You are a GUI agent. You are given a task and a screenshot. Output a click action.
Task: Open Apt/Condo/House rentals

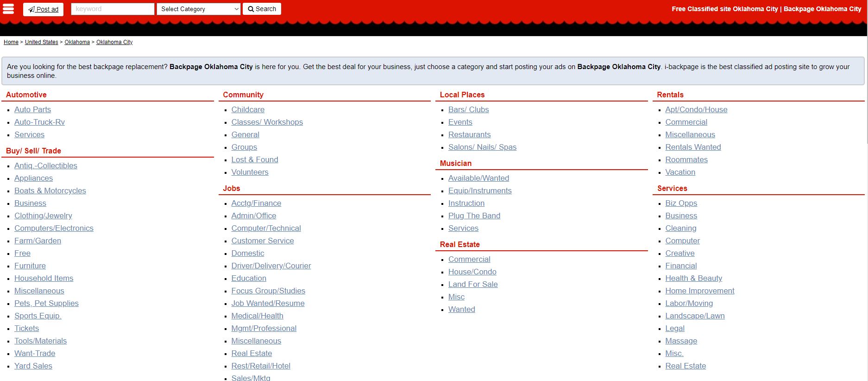[697, 109]
